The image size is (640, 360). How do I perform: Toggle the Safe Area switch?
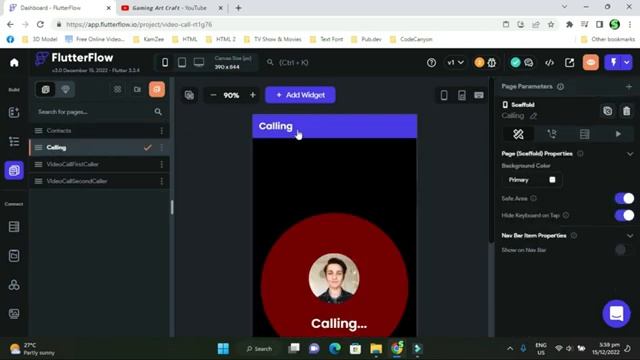624,198
